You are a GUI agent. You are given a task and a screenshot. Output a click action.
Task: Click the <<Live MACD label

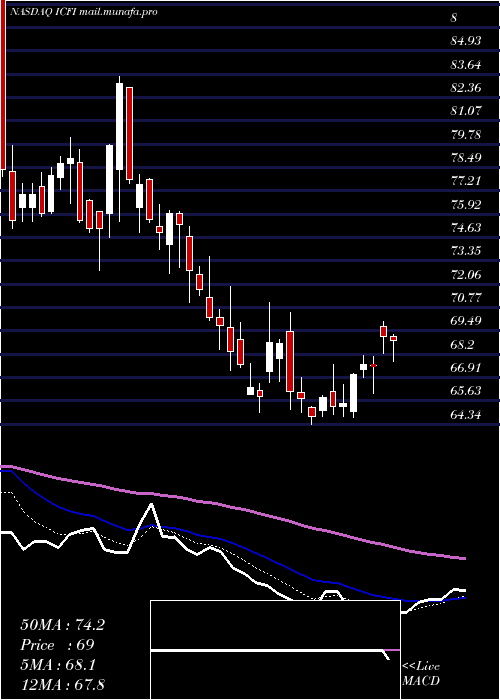tap(421, 673)
